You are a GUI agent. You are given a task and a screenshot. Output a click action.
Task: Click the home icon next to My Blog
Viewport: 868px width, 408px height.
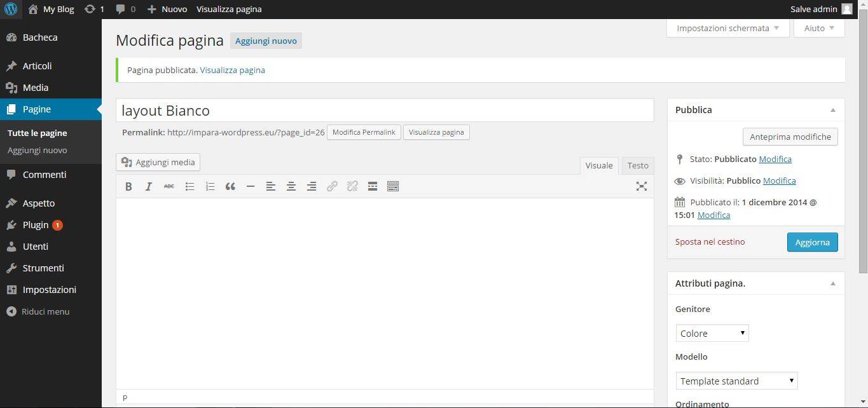[33, 9]
